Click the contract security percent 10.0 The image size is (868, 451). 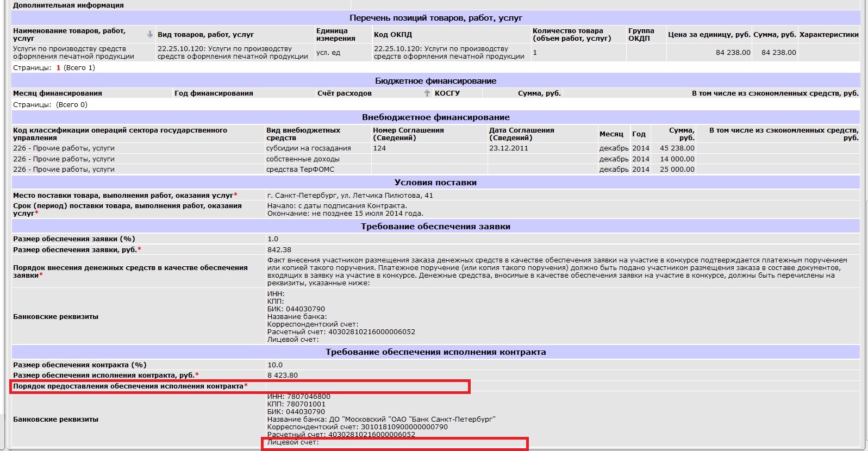click(275, 365)
